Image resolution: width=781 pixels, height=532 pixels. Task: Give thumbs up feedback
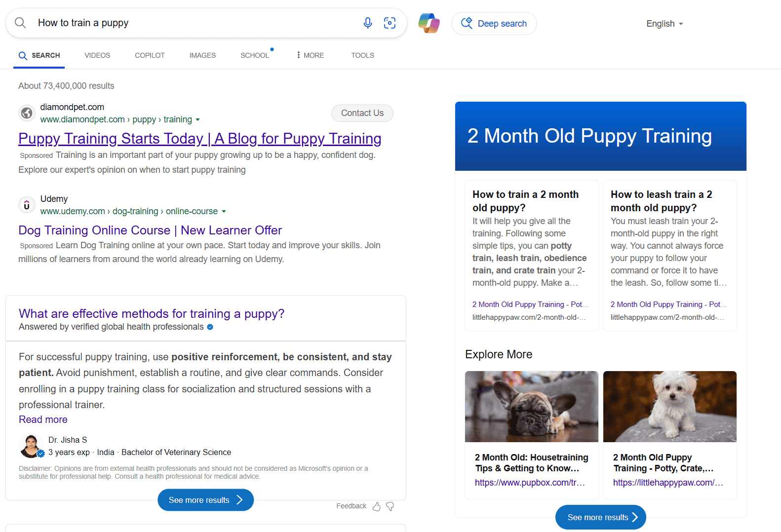click(x=377, y=506)
